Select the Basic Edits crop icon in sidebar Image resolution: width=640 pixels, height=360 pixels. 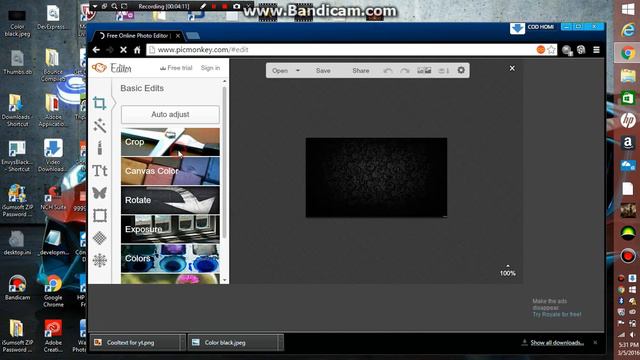tap(99, 103)
